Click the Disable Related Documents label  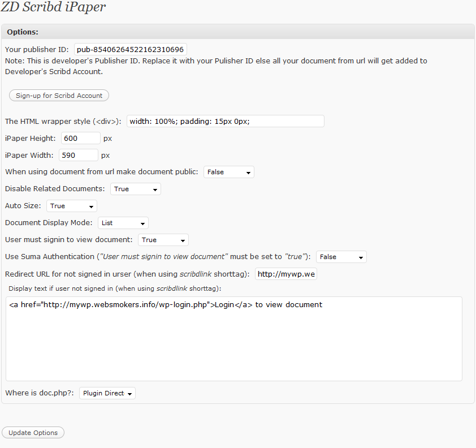click(55, 188)
